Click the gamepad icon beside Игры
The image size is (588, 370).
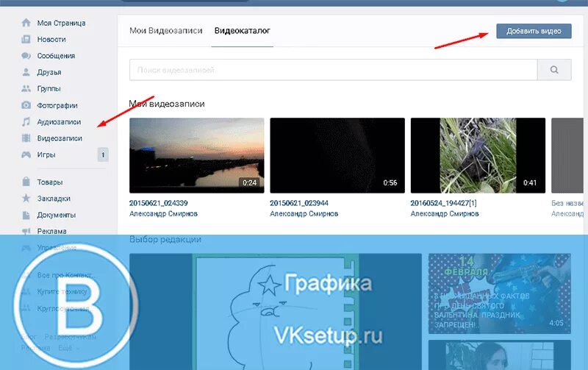click(x=26, y=154)
